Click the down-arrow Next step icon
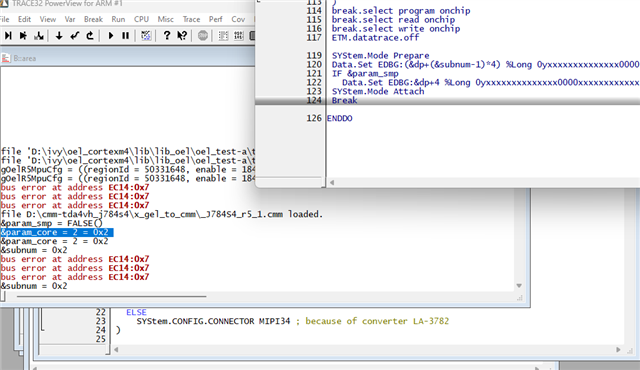The height and width of the screenshot is (370, 640). pos(59,36)
